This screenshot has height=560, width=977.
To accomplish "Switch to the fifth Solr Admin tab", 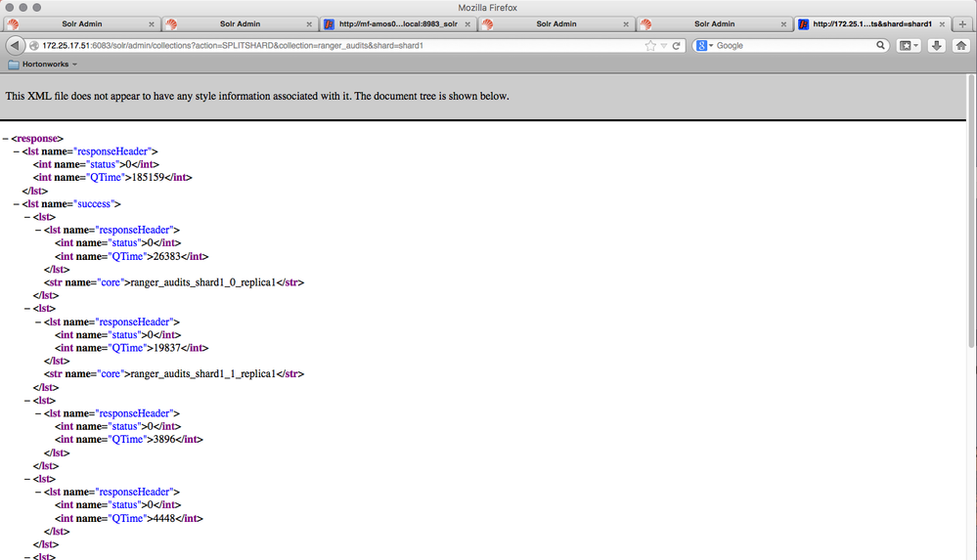I will pyautogui.click(x=714, y=24).
